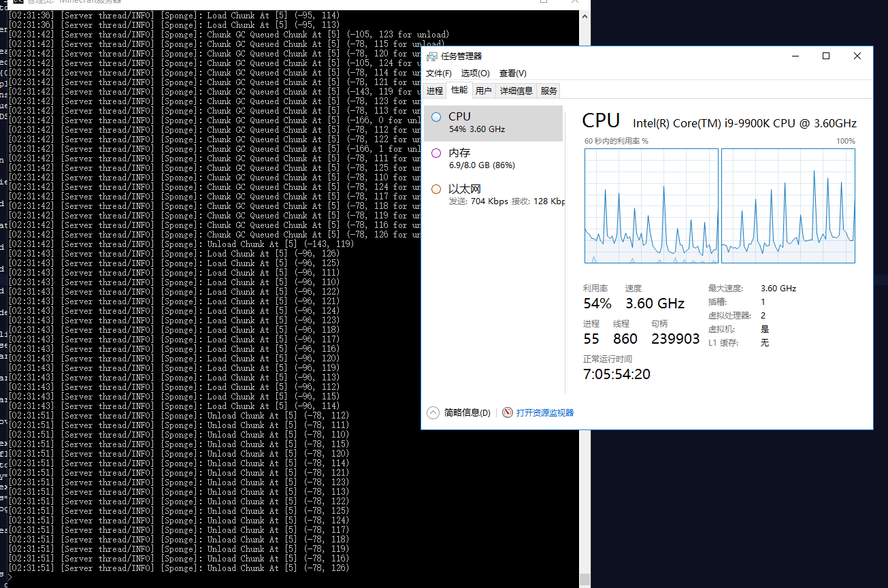The image size is (888, 588).
Task: Switch to the 服务 tab
Action: point(548,90)
